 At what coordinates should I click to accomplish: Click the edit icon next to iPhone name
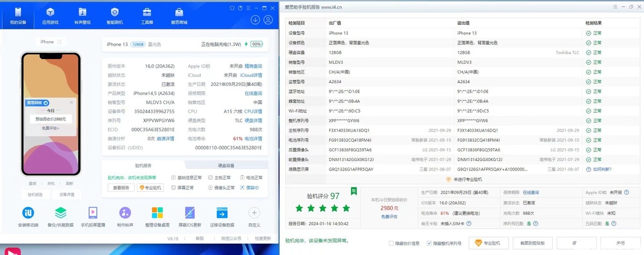(x=59, y=42)
